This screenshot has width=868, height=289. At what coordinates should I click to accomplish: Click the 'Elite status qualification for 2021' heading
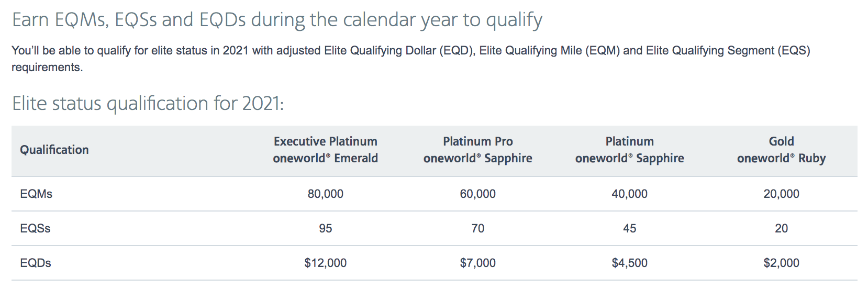[148, 104]
